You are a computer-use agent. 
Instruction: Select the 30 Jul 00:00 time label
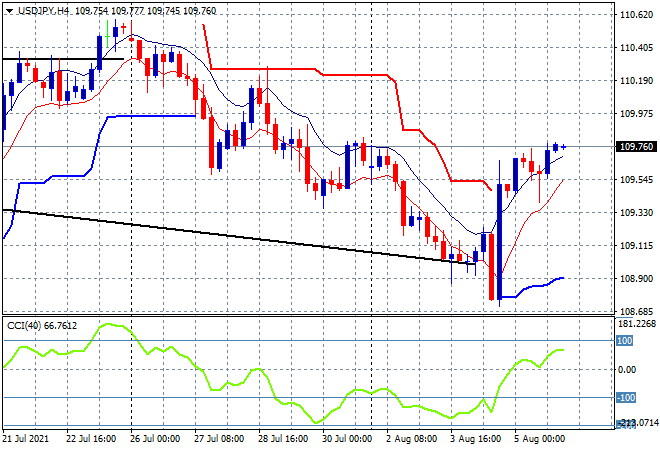[347, 439]
